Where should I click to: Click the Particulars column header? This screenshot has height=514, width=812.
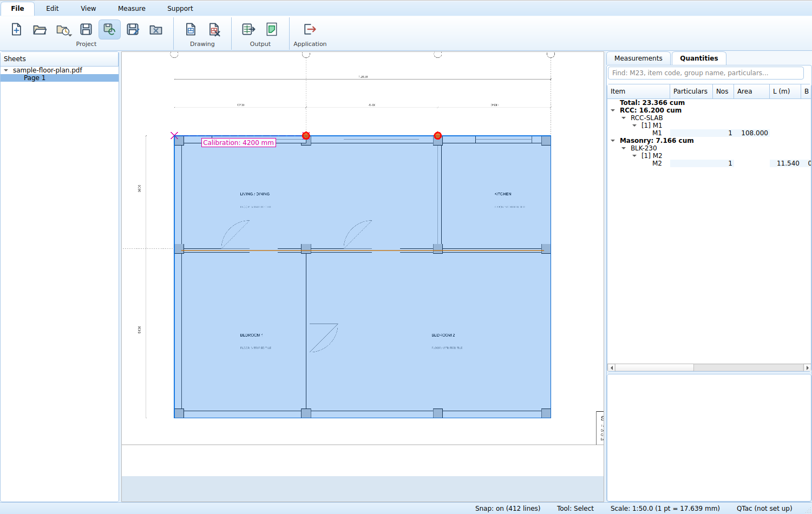pos(691,91)
